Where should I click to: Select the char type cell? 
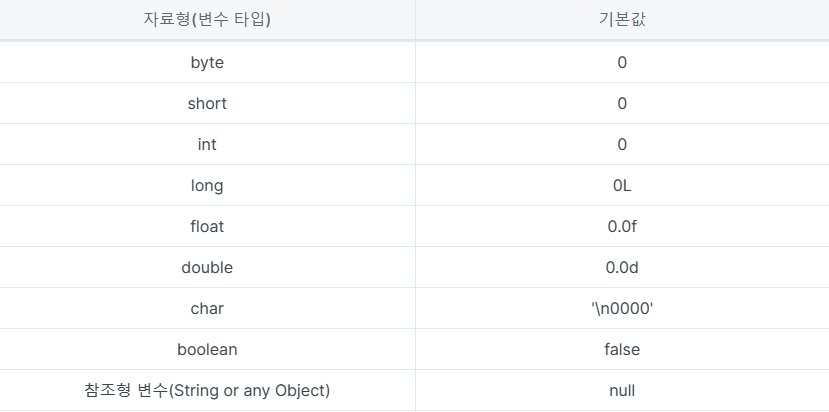(x=207, y=308)
